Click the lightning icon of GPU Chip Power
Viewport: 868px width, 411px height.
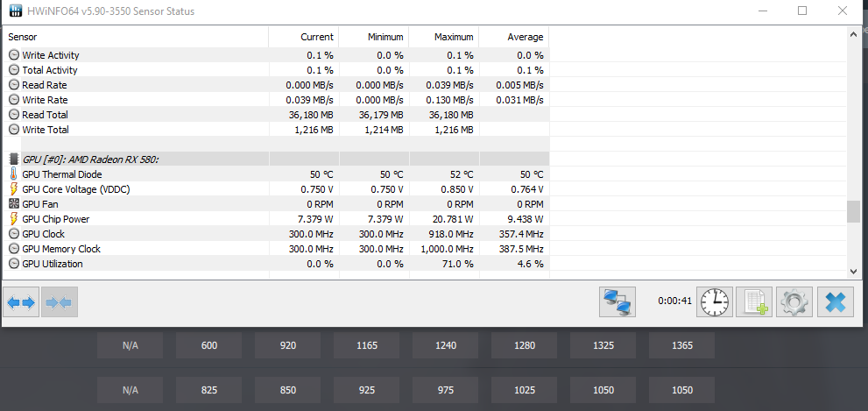[14, 219]
